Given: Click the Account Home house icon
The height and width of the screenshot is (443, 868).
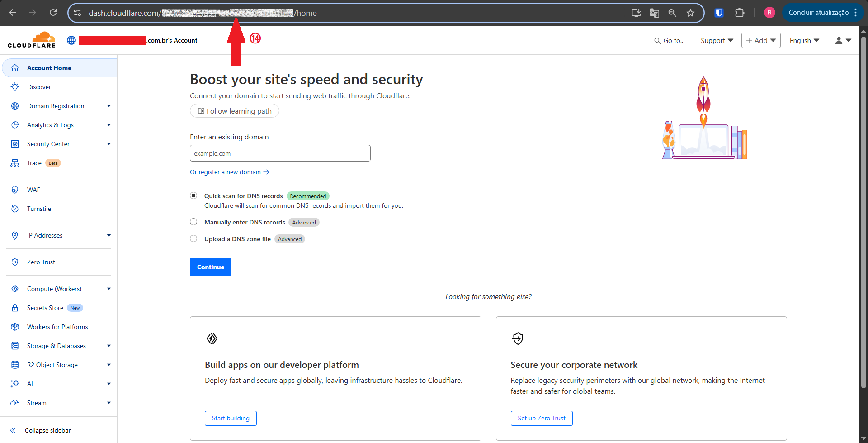Looking at the screenshot, I should coord(15,68).
